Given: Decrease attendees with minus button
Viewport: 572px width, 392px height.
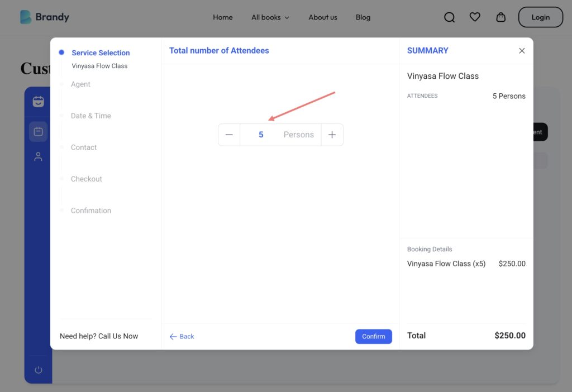Looking at the screenshot, I should tap(229, 135).
